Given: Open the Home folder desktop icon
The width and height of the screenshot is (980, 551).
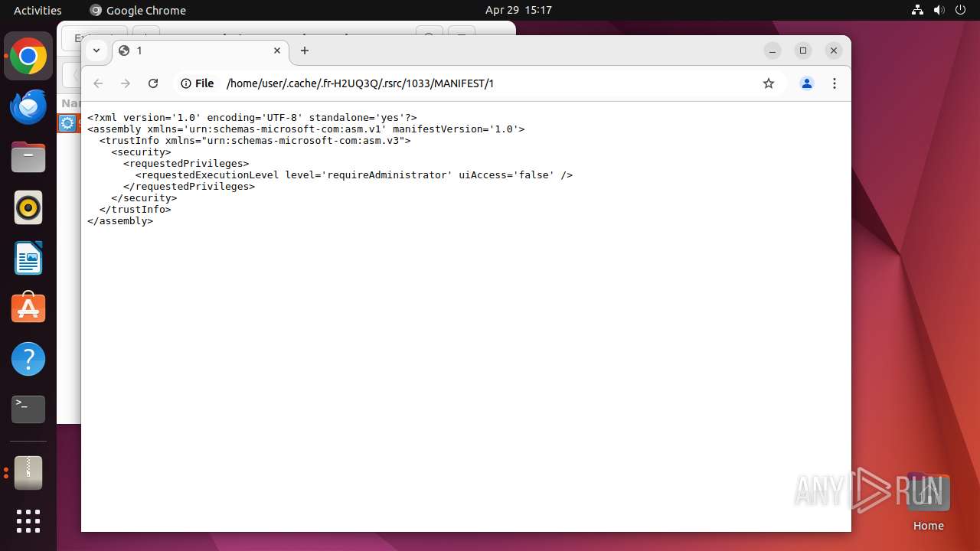Looking at the screenshot, I should [928, 502].
